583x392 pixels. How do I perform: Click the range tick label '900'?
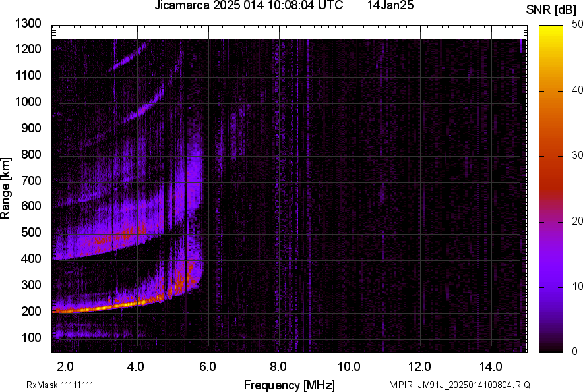[x=31, y=128]
